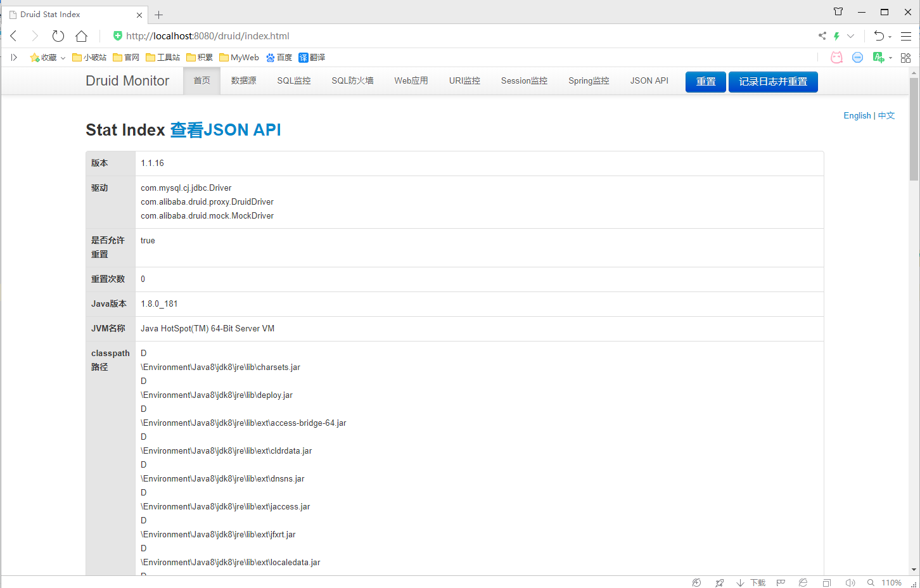Click com.alibaba.druid.proxy.DruidDriver text
The image size is (920, 588).
tap(207, 202)
